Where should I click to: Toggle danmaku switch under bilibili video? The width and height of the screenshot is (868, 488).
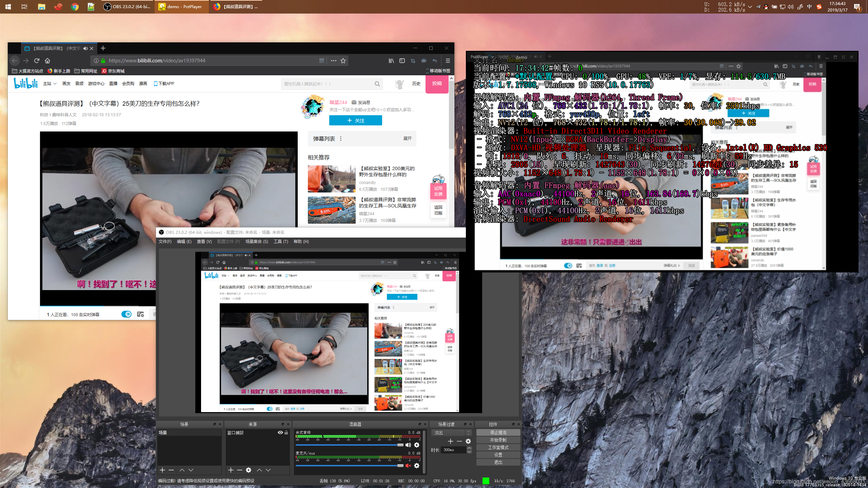[x=126, y=314]
